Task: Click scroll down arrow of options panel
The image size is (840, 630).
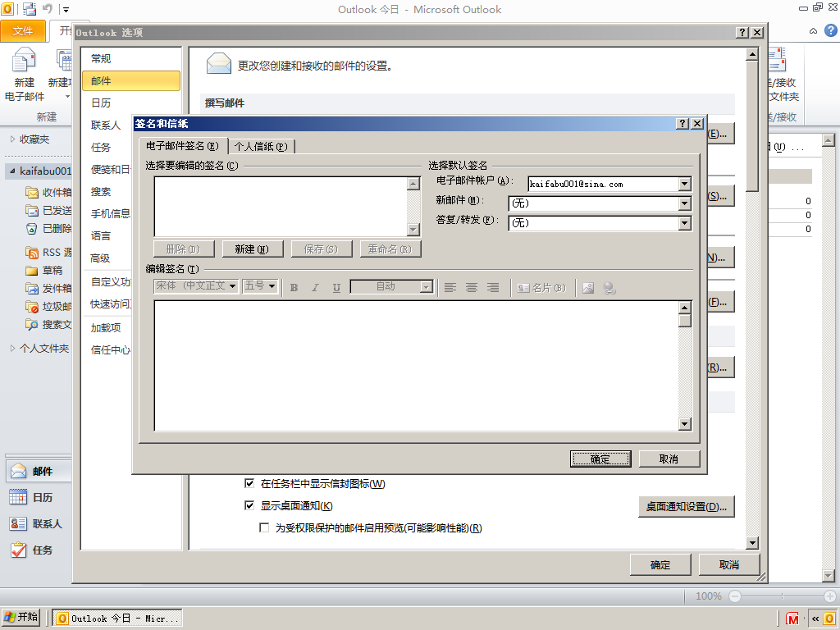Action: tap(752, 543)
